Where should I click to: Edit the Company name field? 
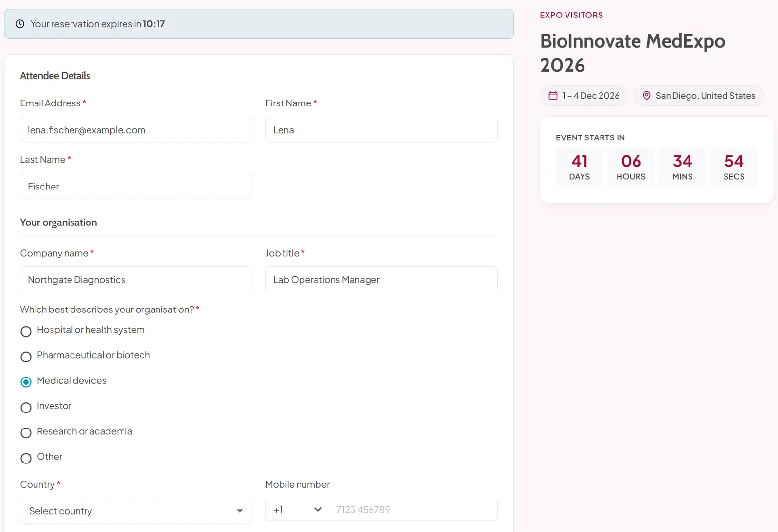tap(136, 279)
